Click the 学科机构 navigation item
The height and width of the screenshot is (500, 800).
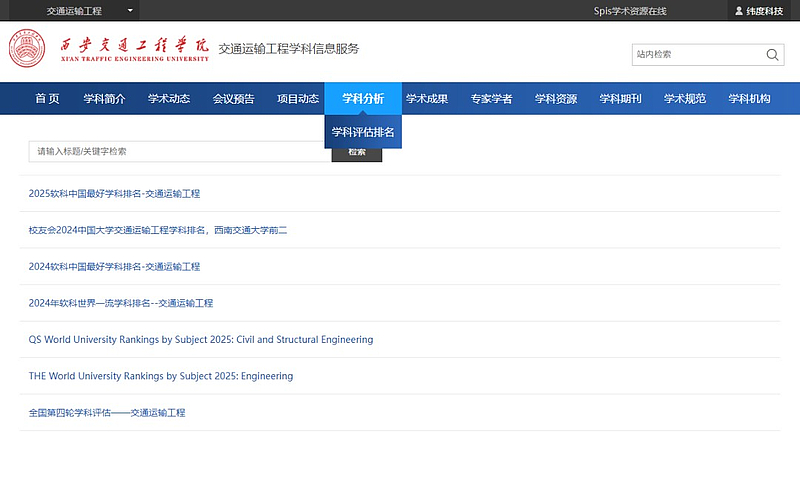pos(749,98)
